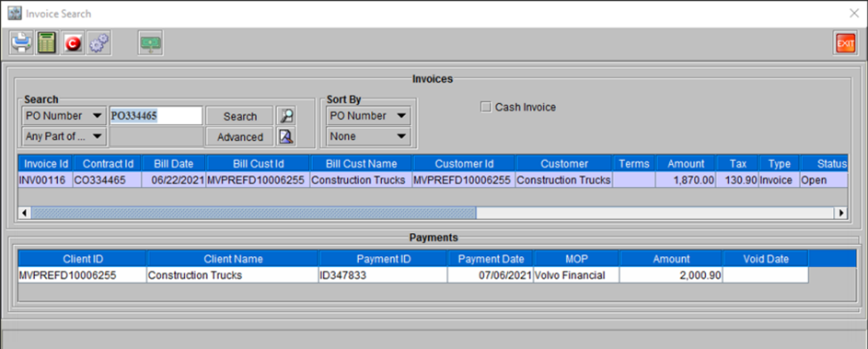Open the Sort By None dropdown
Screen dimensions: 868x349
point(368,136)
